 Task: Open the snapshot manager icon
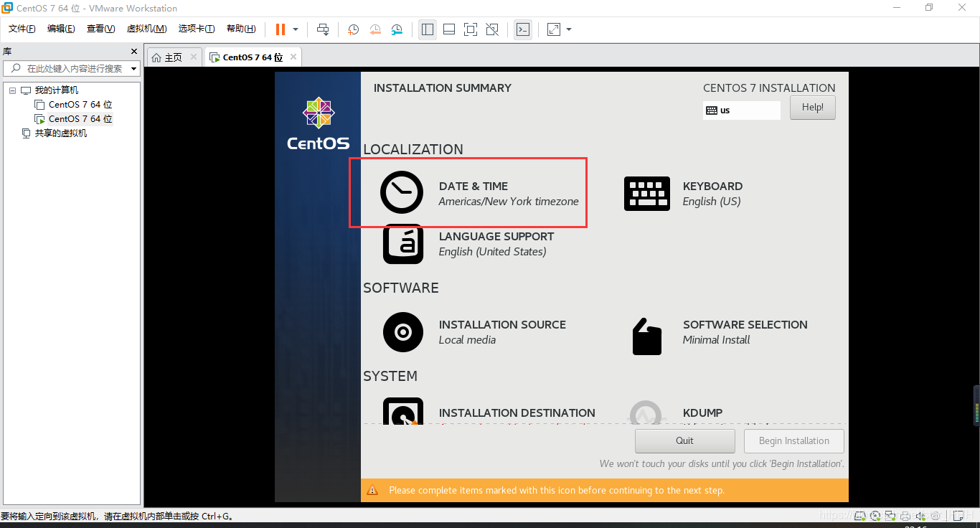point(397,29)
